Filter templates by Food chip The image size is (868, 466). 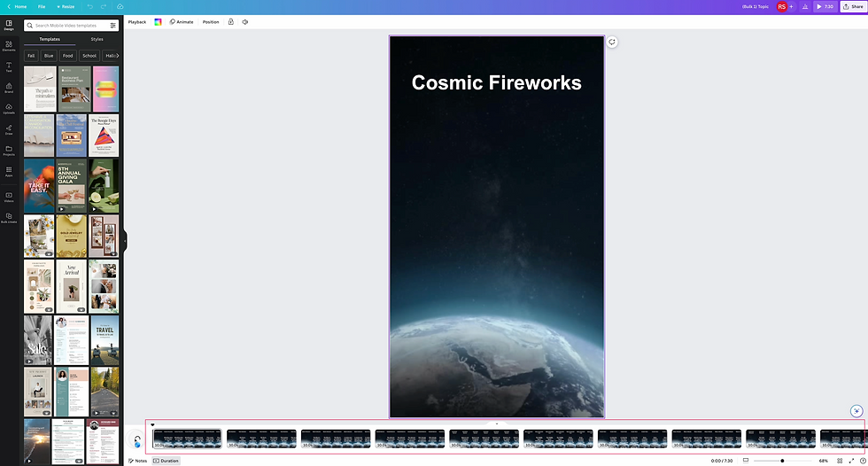[67, 55]
